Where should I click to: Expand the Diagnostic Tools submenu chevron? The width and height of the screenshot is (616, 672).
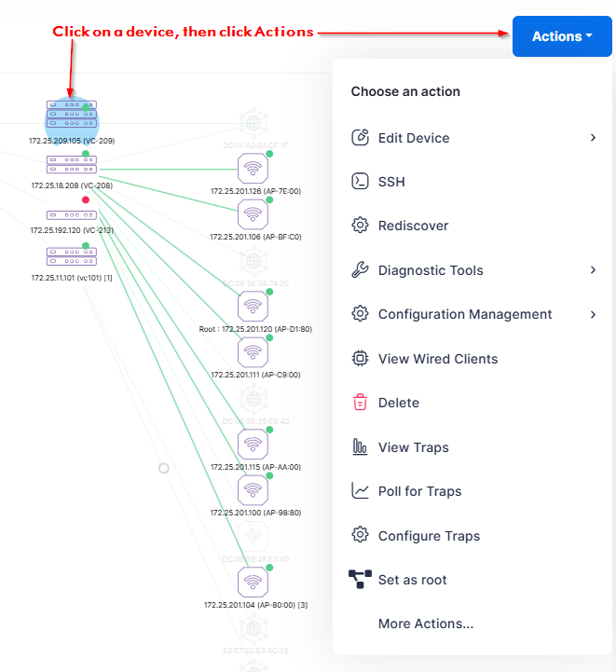point(593,270)
